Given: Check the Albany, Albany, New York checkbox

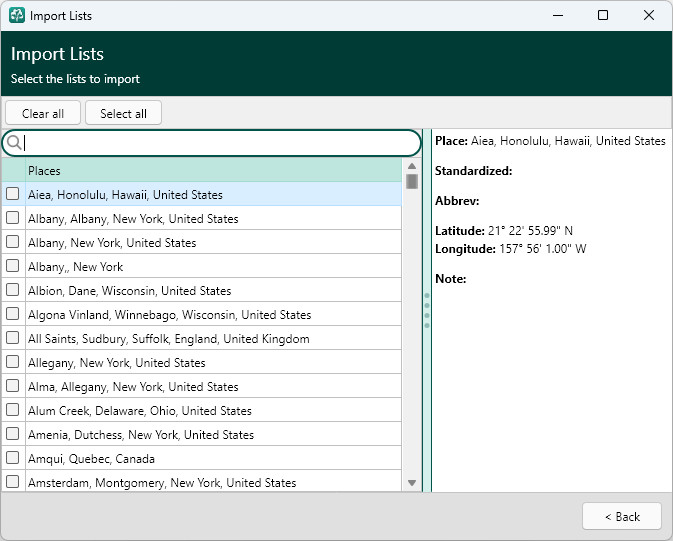Looking at the screenshot, I should [13, 218].
